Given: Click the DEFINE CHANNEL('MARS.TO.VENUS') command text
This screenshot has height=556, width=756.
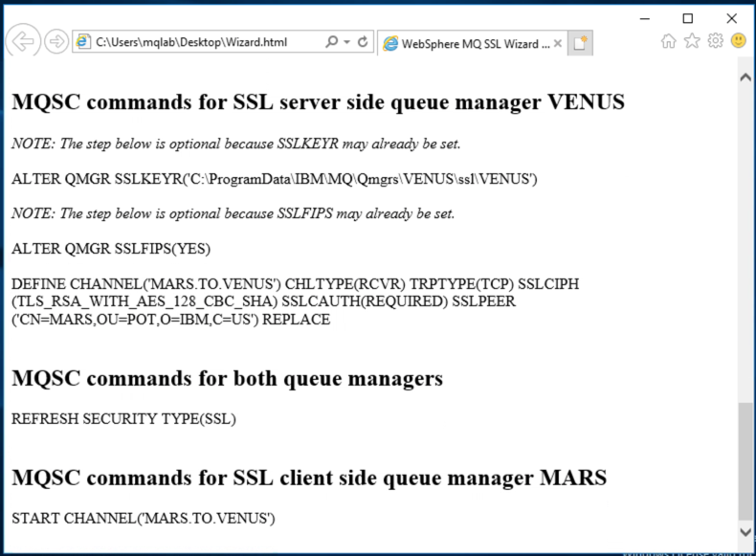Looking at the screenshot, I should tap(295, 301).
